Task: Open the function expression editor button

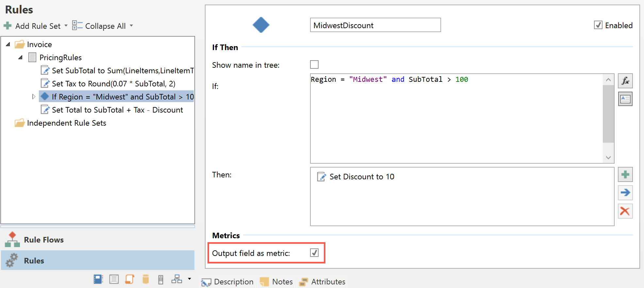Action: [x=625, y=81]
